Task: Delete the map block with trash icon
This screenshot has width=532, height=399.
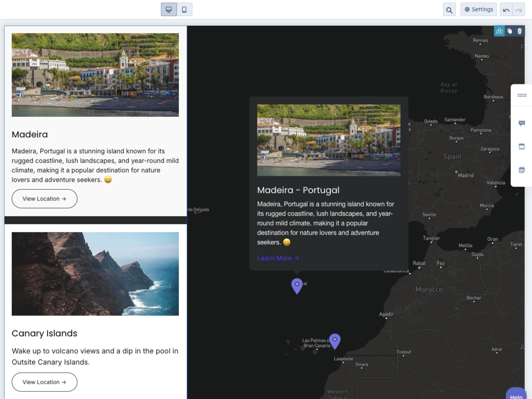Action: (519, 31)
